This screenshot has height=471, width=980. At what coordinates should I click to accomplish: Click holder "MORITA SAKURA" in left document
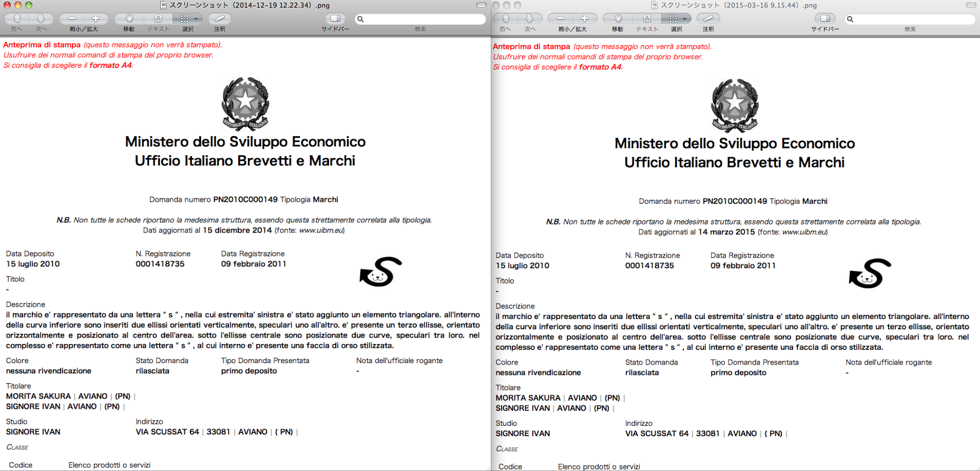click(x=39, y=397)
